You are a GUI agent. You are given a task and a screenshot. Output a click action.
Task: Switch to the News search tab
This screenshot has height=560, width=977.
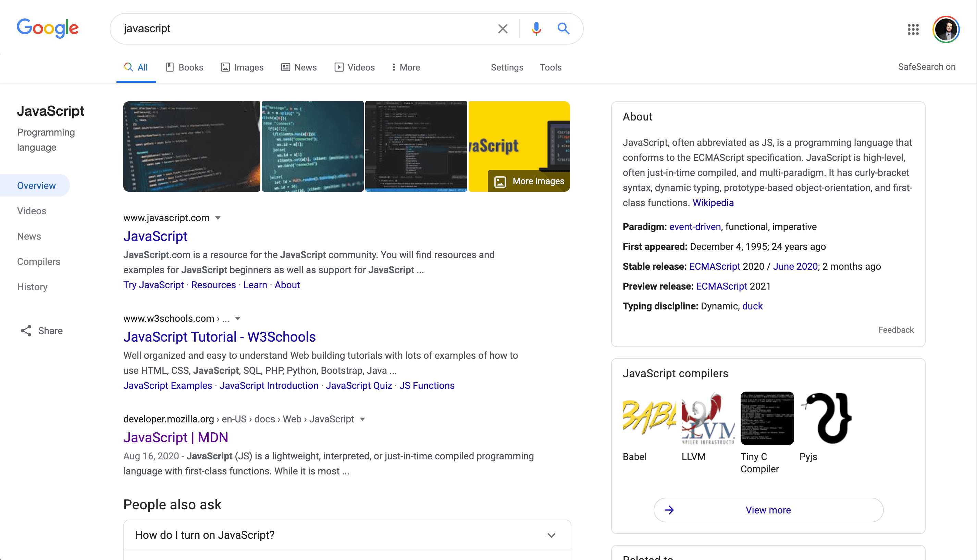(299, 67)
